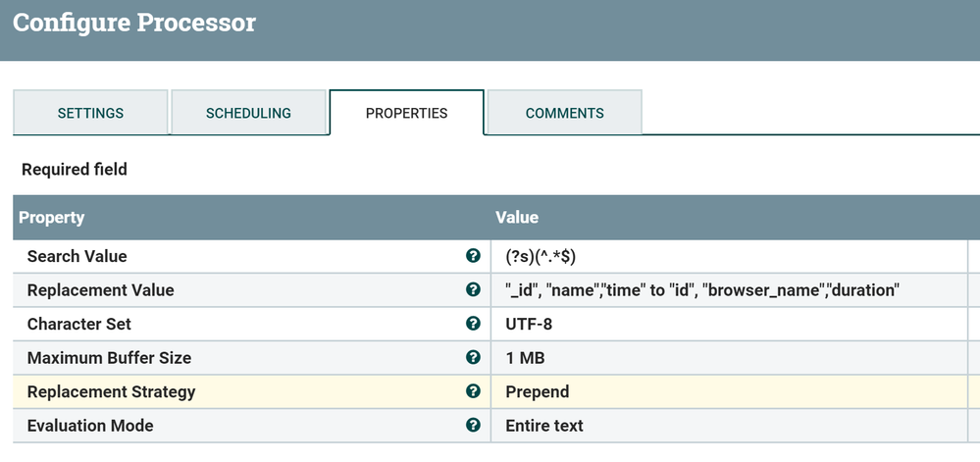The image size is (980, 462).
Task: Edit the 1 MB buffer size value
Action: [728, 358]
